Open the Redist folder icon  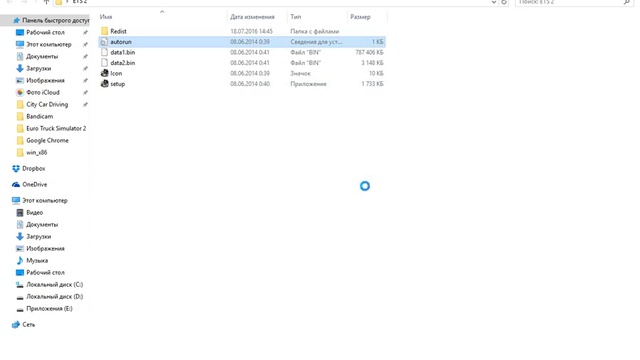pyautogui.click(x=104, y=31)
